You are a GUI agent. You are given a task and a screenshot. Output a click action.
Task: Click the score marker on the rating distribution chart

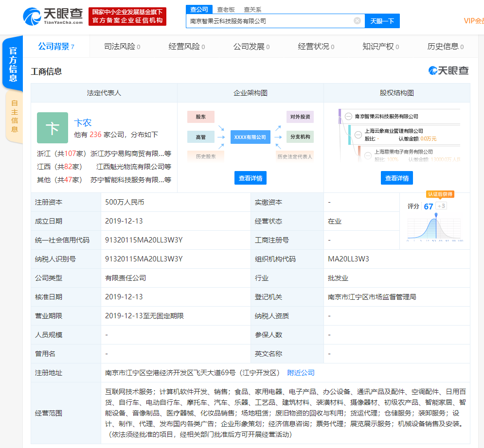pyautogui.click(x=440, y=207)
